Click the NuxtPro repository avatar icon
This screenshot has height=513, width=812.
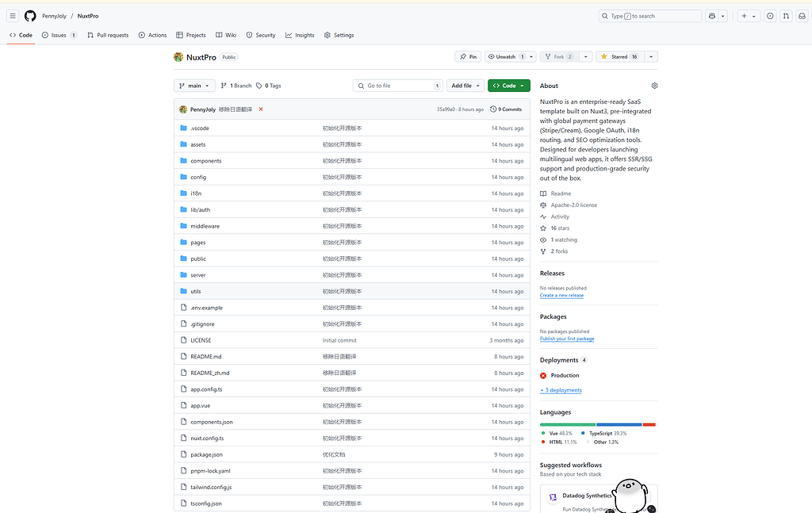(x=178, y=57)
